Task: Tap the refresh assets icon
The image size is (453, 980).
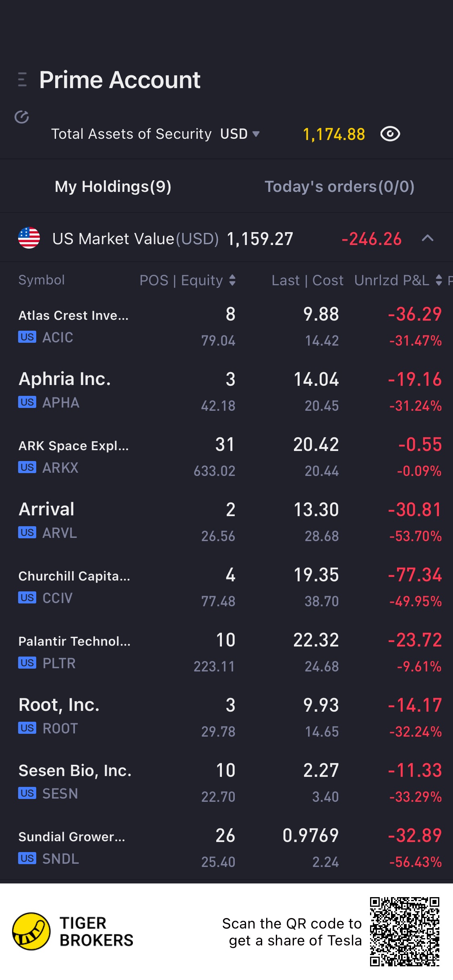Action: pos(22,117)
